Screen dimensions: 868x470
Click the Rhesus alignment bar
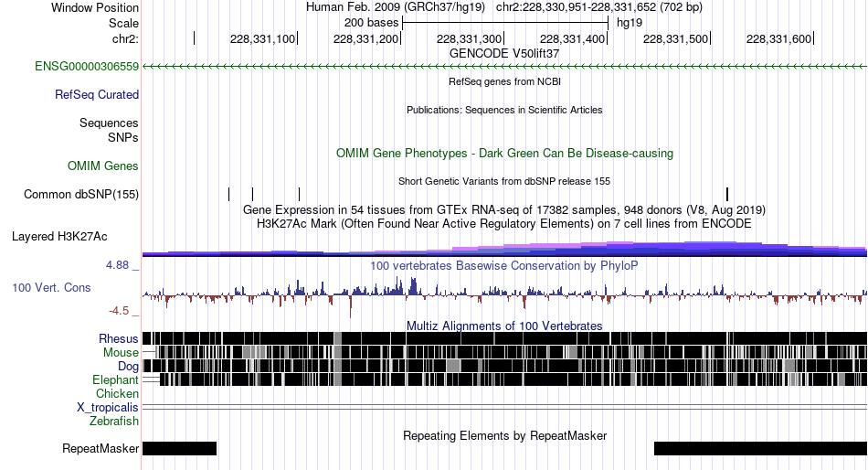tap(504, 338)
